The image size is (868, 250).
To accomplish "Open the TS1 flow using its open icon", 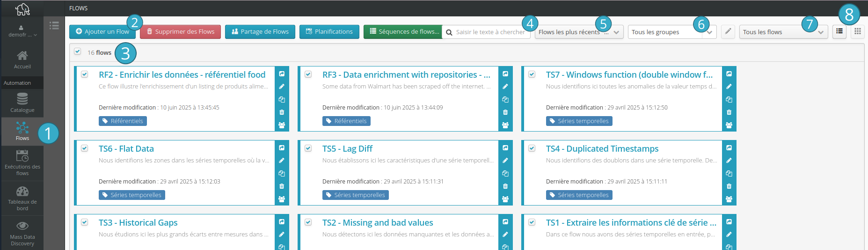I will pos(729,222).
